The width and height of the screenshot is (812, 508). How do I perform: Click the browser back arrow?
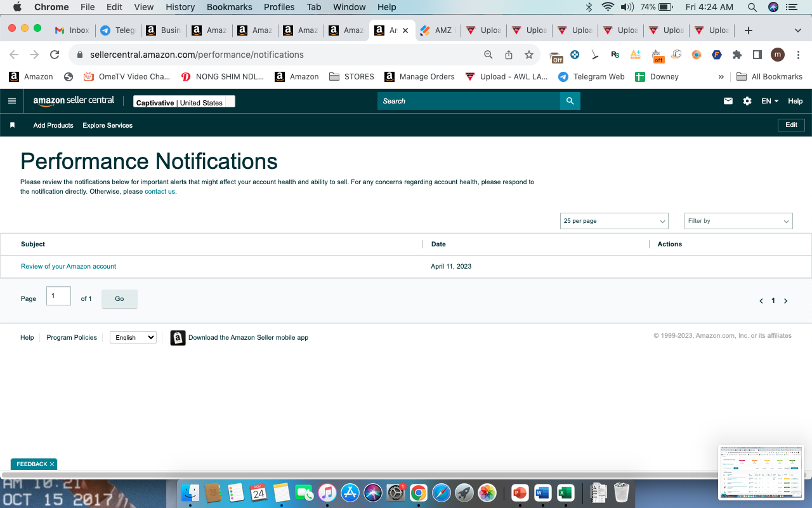pos(14,55)
